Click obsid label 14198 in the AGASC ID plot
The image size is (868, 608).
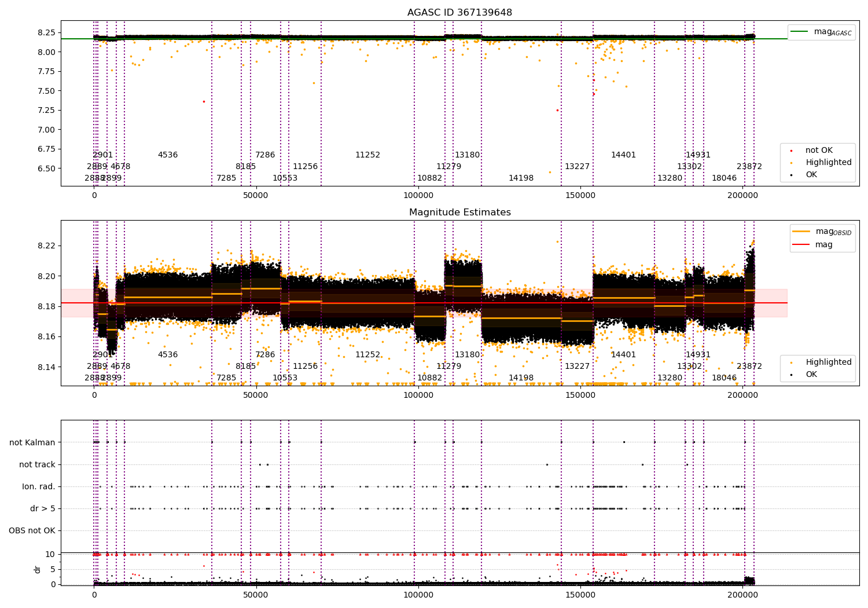(521, 178)
